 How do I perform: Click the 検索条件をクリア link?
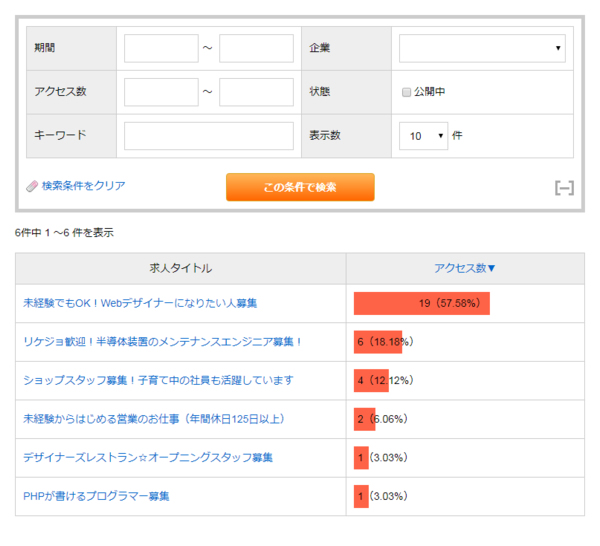pyautogui.click(x=83, y=186)
